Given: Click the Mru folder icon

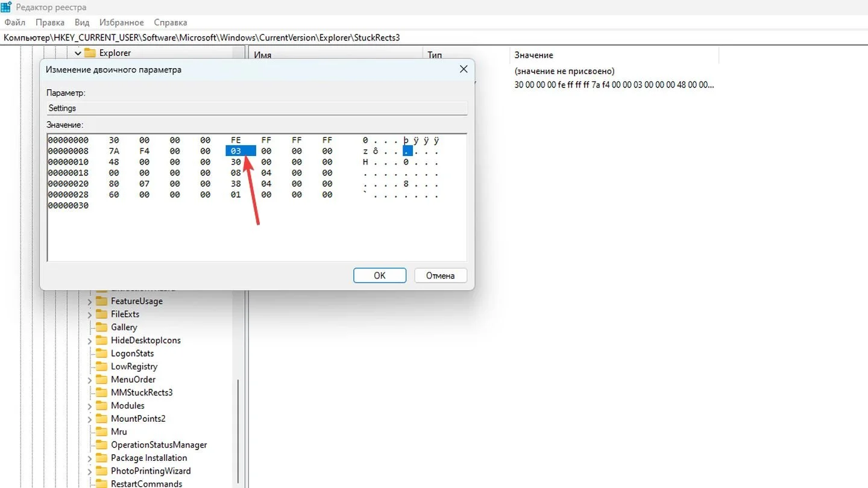Looking at the screenshot, I should (x=101, y=431).
